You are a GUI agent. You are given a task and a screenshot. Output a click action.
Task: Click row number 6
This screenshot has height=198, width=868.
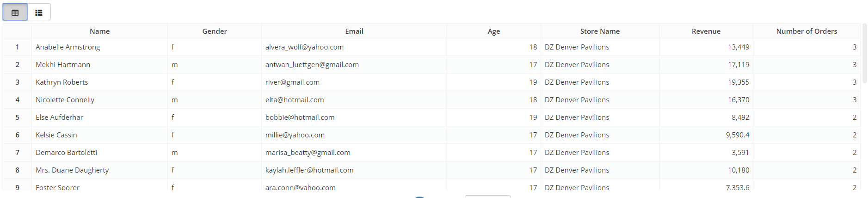coord(18,135)
